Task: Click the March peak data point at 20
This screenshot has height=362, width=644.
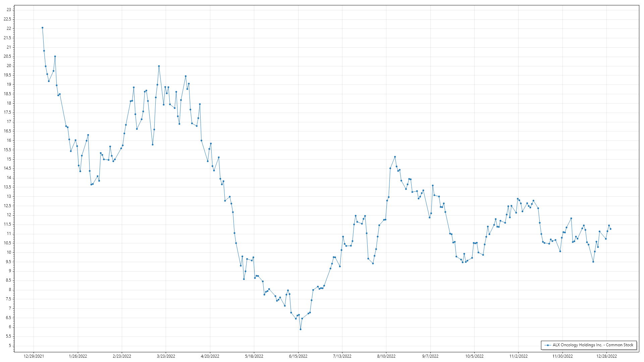Action: click(x=159, y=66)
